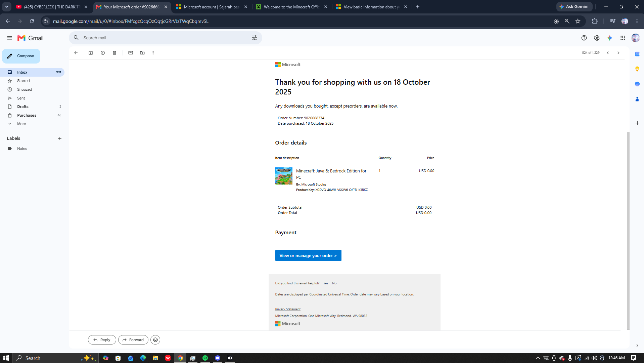Open the Starred folder
The image size is (644, 363).
32,81
